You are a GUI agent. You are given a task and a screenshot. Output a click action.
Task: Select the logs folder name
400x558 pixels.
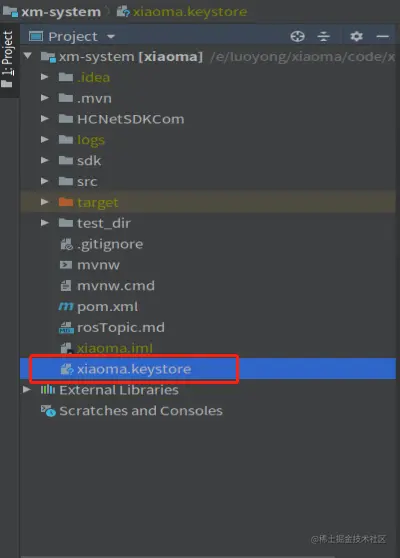tap(91, 140)
